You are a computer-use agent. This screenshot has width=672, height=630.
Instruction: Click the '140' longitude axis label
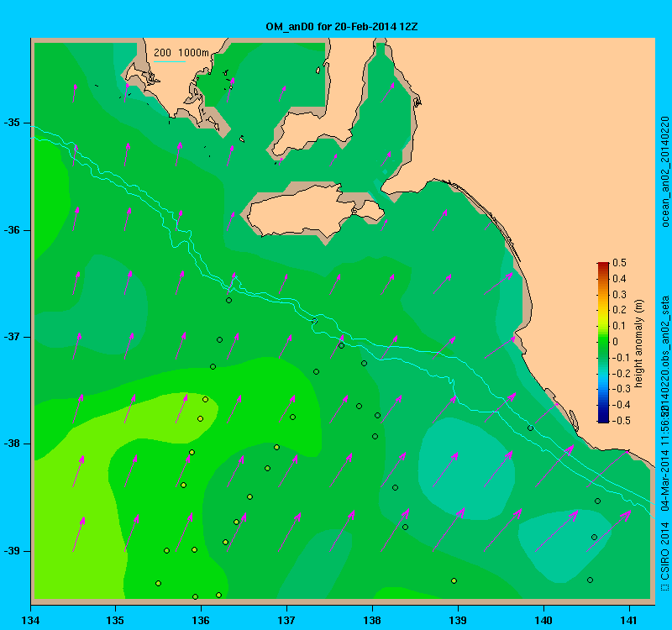click(x=543, y=620)
